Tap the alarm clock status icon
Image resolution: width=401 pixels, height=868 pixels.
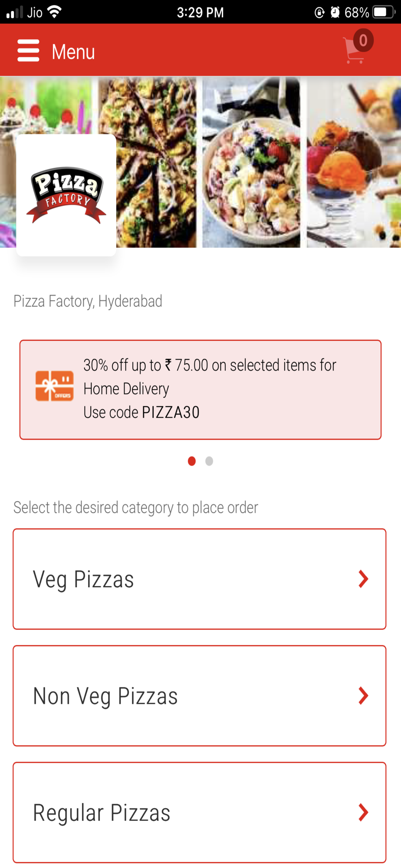[335, 12]
